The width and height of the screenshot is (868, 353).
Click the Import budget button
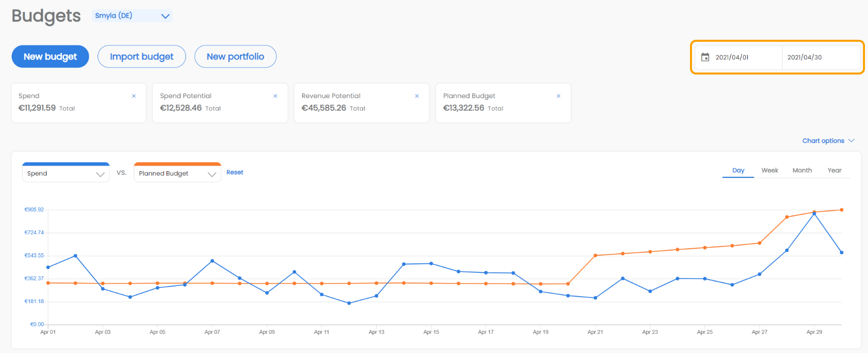(142, 56)
